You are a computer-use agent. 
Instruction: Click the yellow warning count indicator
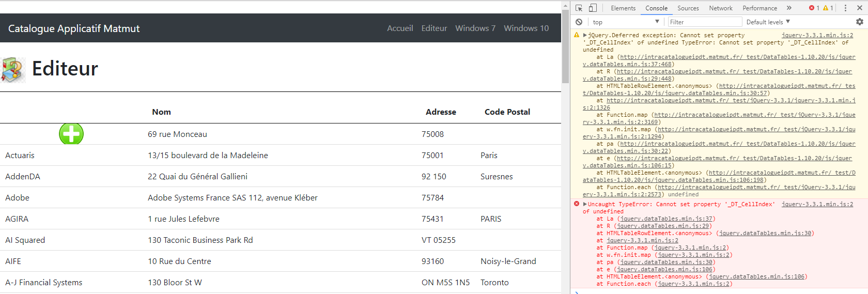coord(828,8)
